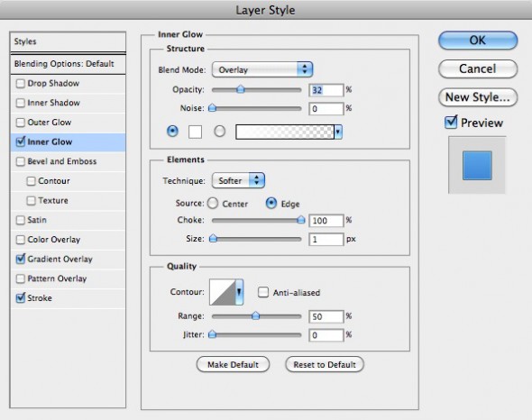Viewport: 532px width, 420px height.
Task: Click the Jitter value field
Action: [326, 335]
